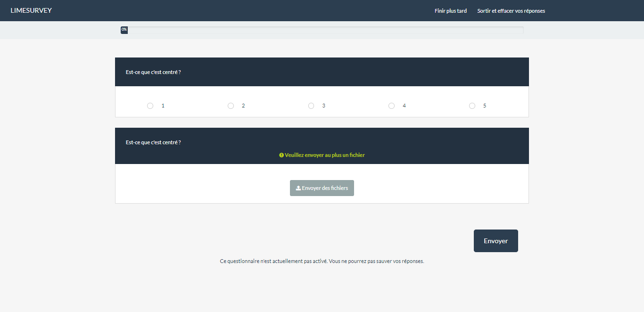Select radio button for option 2

point(231,106)
